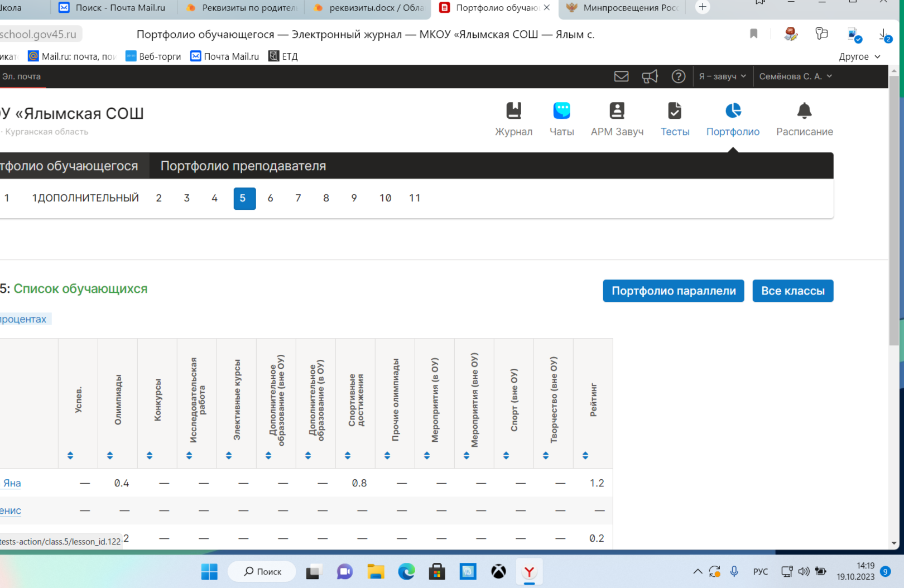This screenshot has width=904, height=588.
Task: Open chat app icon in taskbar
Action: [x=344, y=572]
